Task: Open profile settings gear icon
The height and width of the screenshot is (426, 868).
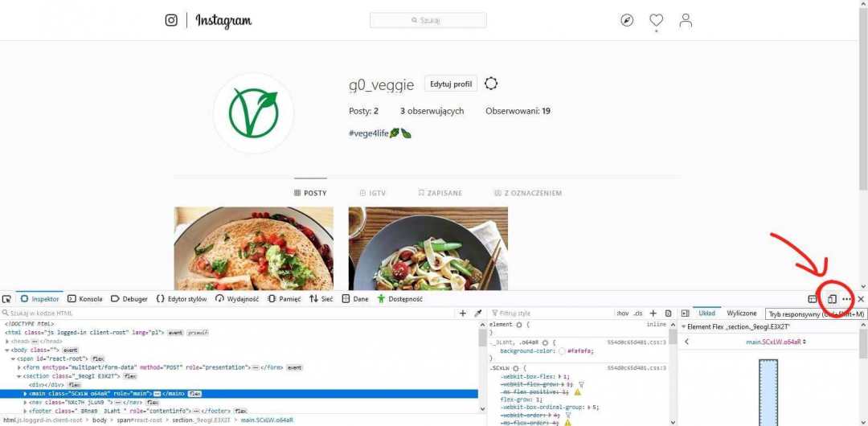Action: coord(491,84)
